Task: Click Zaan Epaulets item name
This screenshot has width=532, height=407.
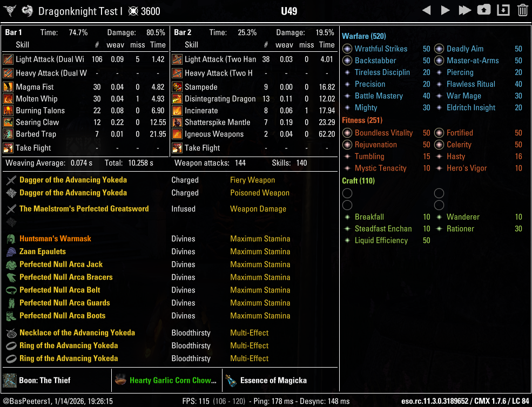Action: (43, 252)
